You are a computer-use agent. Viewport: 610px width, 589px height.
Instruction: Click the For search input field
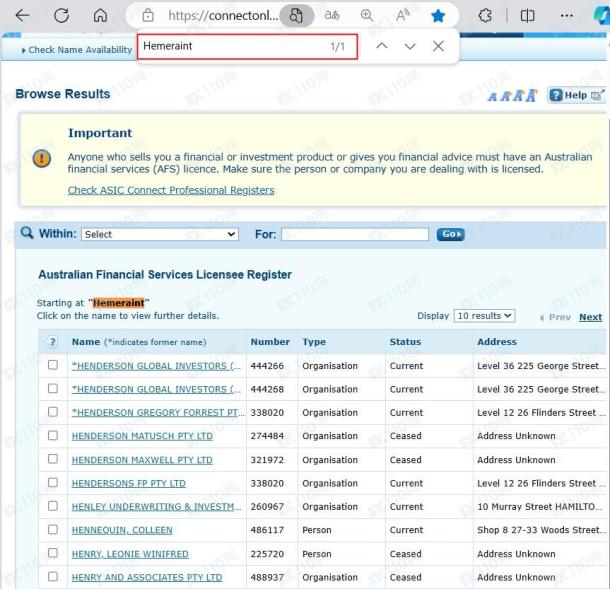355,234
